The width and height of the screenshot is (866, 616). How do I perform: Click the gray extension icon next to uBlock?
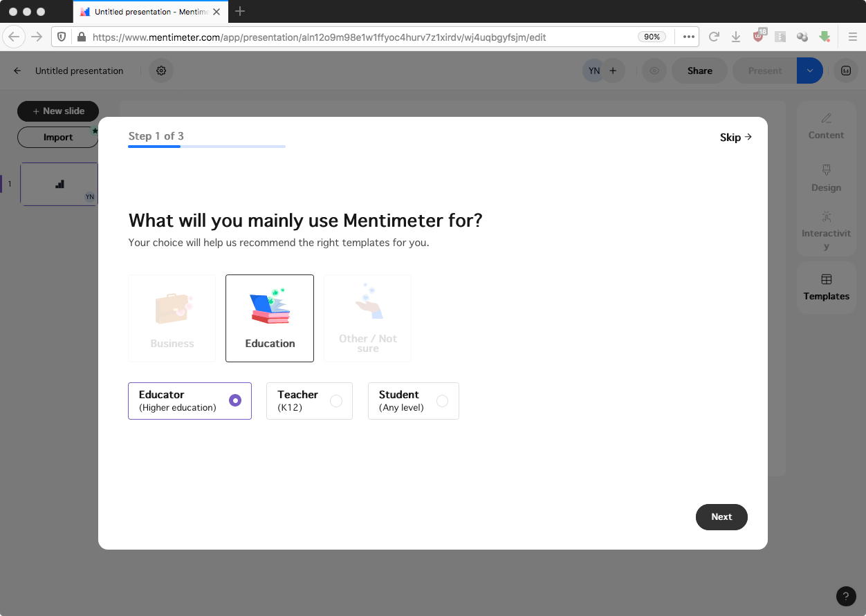click(x=780, y=37)
